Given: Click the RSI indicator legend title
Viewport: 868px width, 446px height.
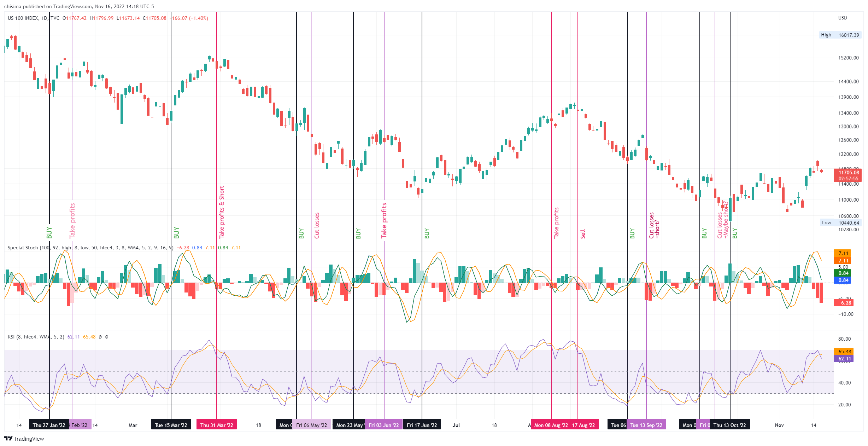Looking at the screenshot, I should (x=11, y=337).
